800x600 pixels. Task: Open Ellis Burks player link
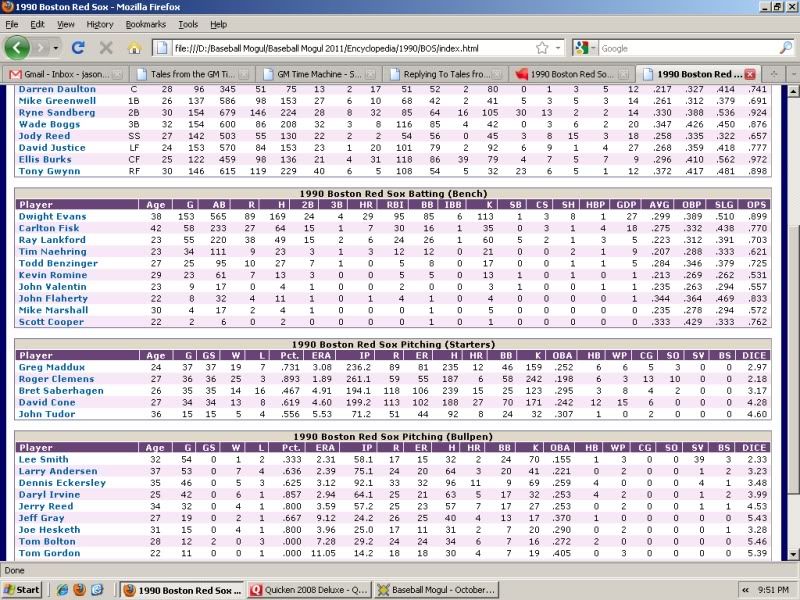point(45,159)
